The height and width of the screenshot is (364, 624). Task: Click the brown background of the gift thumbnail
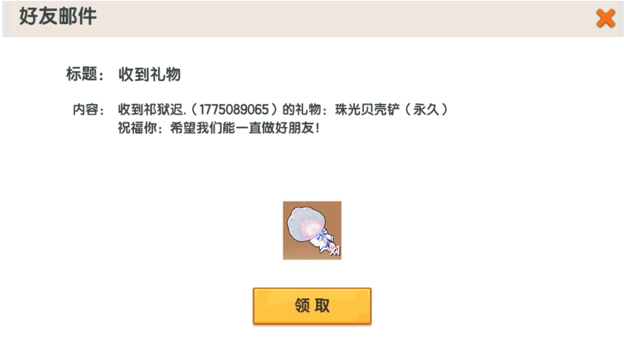point(293,251)
